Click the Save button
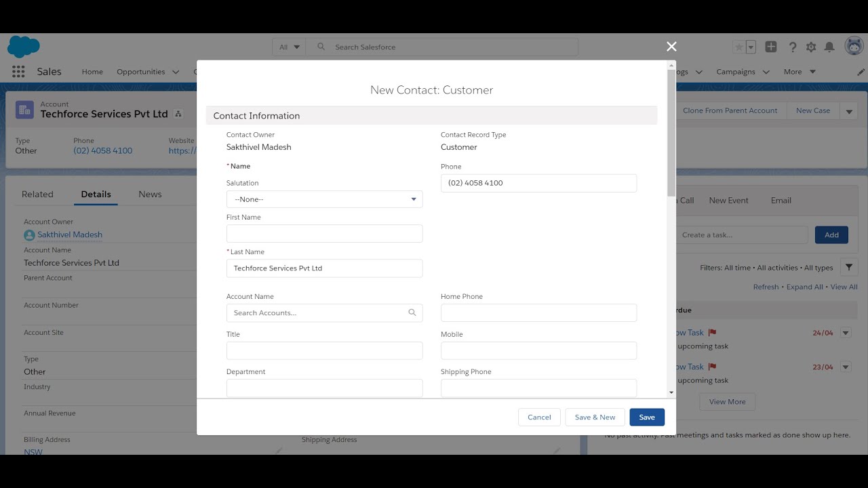 click(x=647, y=417)
